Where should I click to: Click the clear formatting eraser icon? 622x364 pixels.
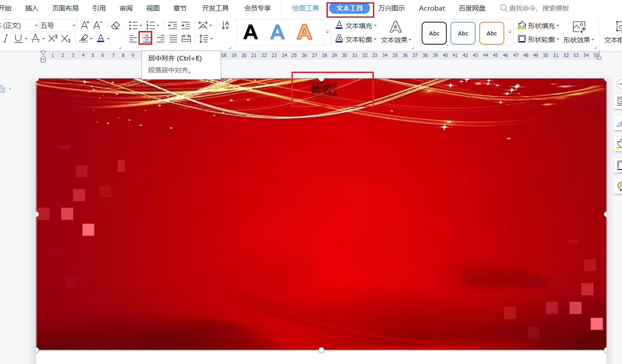[x=115, y=25]
